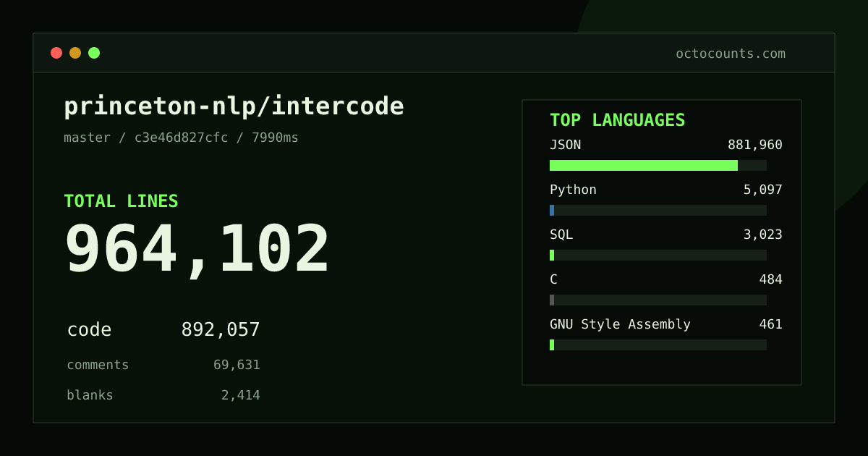Click the C language label

pyautogui.click(x=553, y=279)
